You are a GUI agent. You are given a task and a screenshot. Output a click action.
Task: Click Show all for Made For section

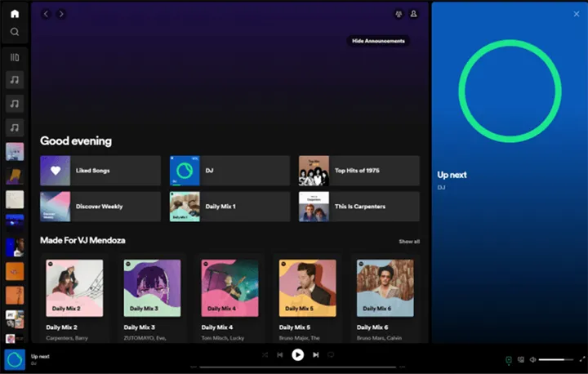[409, 241]
